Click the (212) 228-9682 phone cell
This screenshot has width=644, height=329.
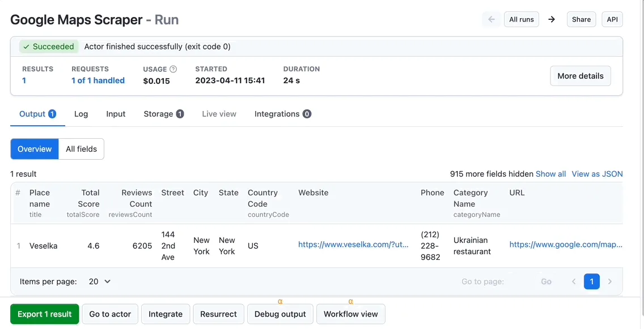430,246
